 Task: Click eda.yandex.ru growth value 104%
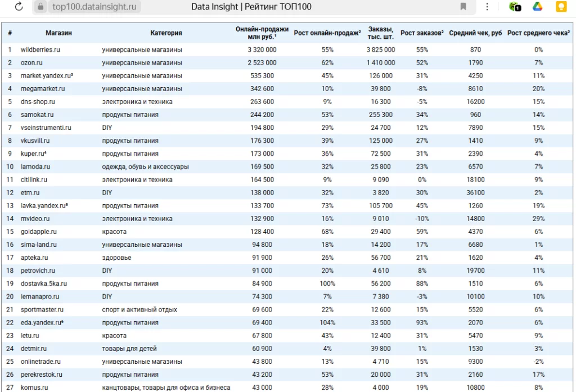point(327,323)
